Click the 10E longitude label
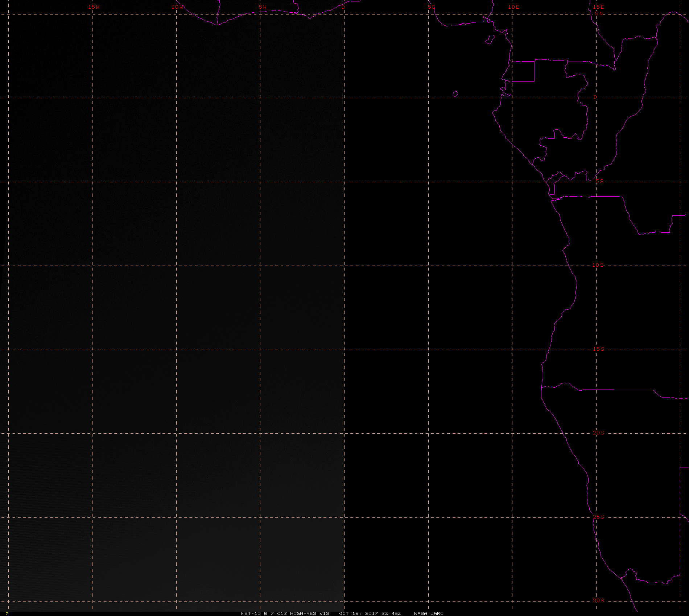The image size is (689, 616). 514,7
